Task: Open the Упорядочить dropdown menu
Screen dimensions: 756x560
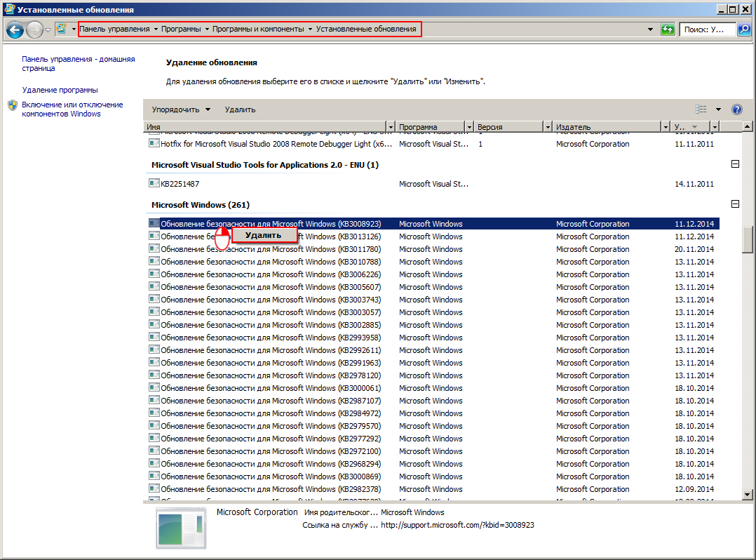Action: click(x=181, y=109)
